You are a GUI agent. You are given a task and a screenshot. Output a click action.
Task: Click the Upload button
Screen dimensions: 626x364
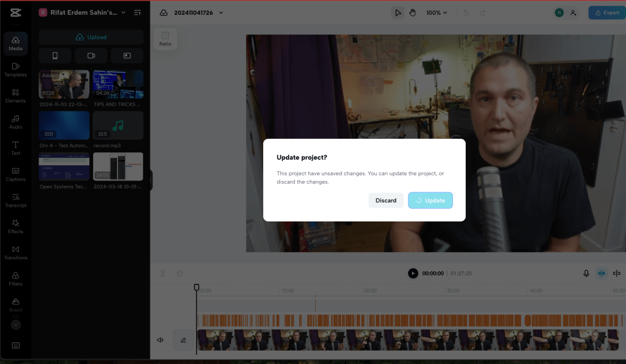click(91, 37)
